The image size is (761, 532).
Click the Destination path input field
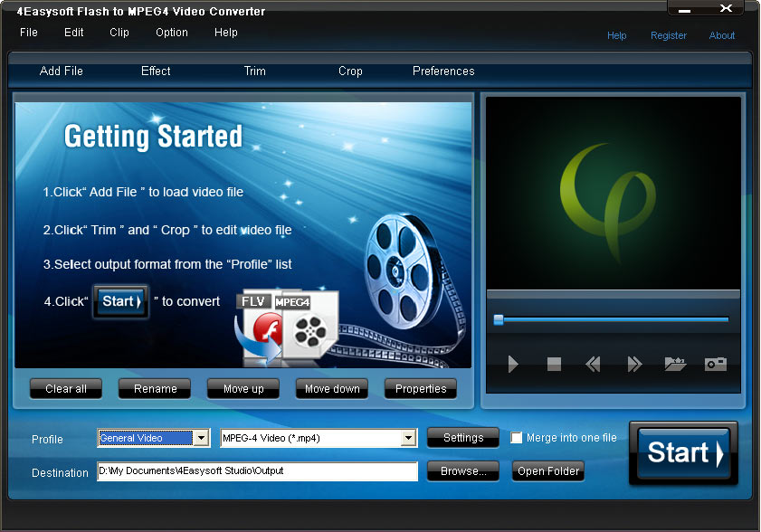(x=257, y=470)
